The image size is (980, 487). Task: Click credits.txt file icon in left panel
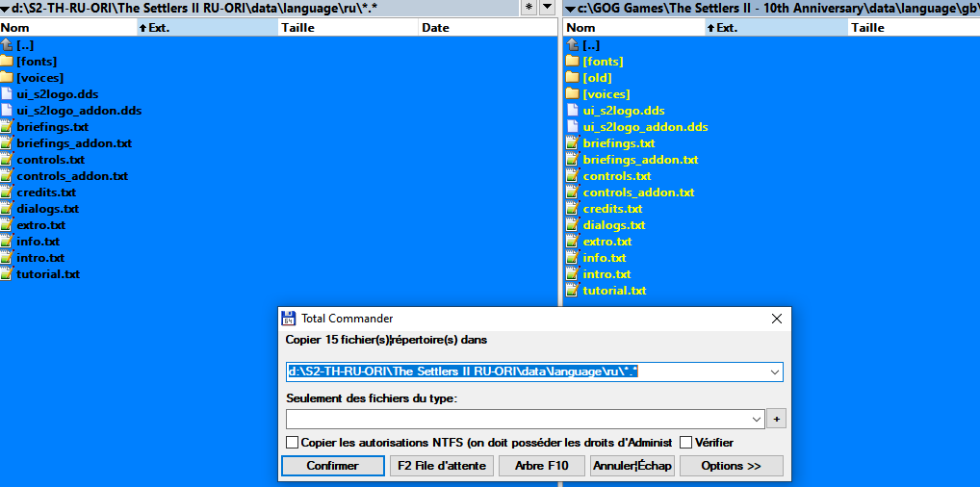pos(6,192)
